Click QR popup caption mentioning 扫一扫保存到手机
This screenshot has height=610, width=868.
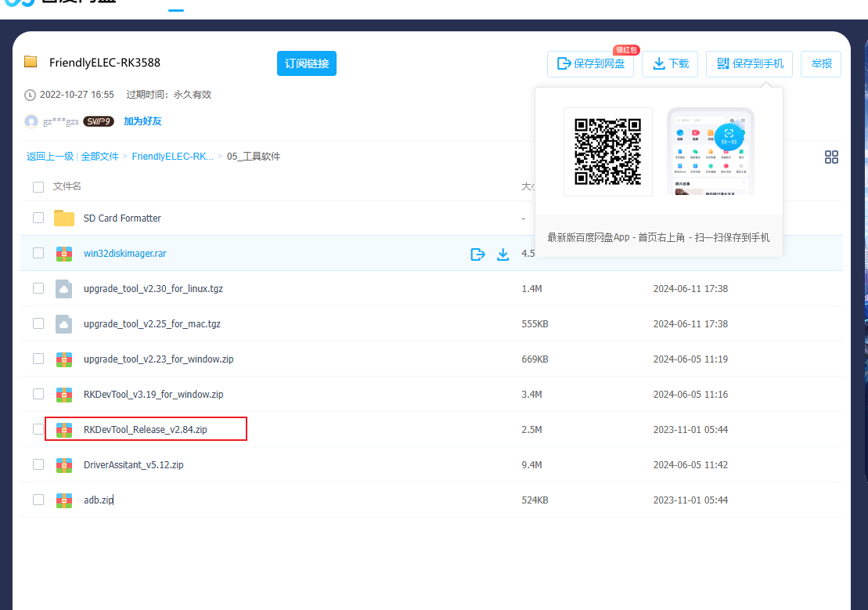pos(658,237)
